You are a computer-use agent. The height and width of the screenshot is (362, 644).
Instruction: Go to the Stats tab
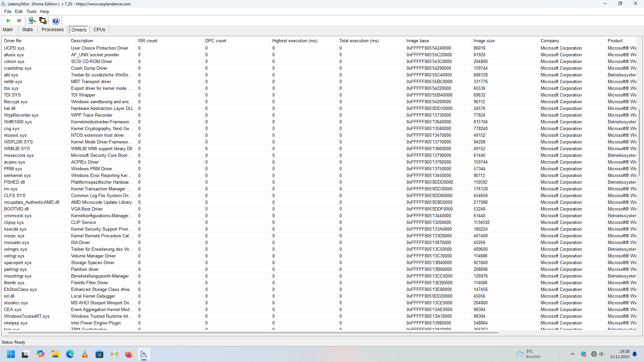pos(28,30)
